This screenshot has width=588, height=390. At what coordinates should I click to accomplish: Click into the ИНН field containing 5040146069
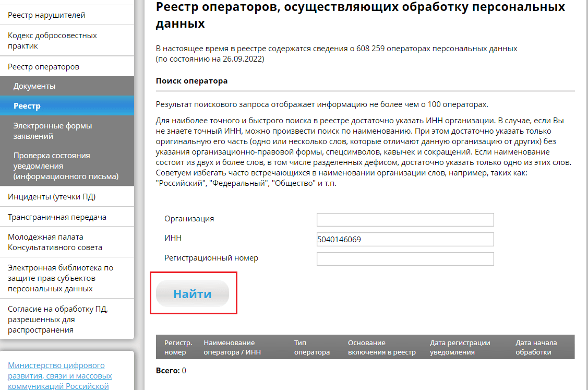click(405, 239)
